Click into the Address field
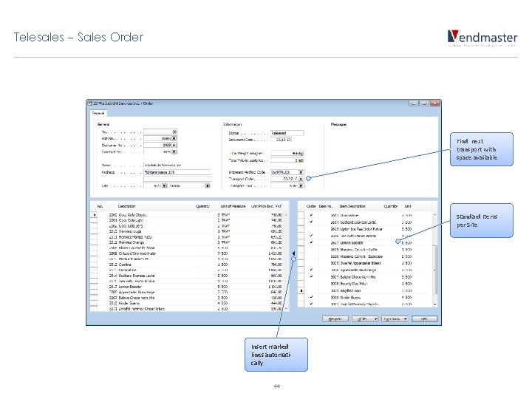The width and height of the screenshot is (532, 399). click(177, 172)
